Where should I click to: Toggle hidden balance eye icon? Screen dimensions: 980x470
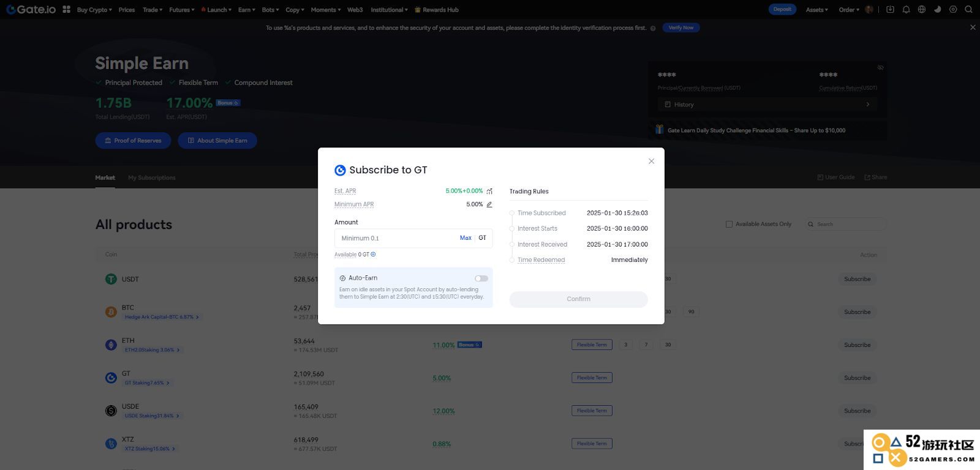tap(880, 67)
